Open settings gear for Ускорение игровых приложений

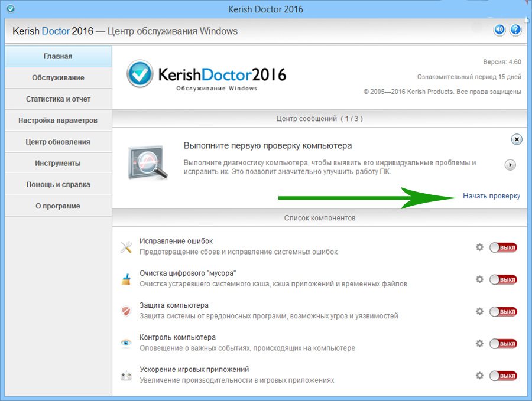479,376
